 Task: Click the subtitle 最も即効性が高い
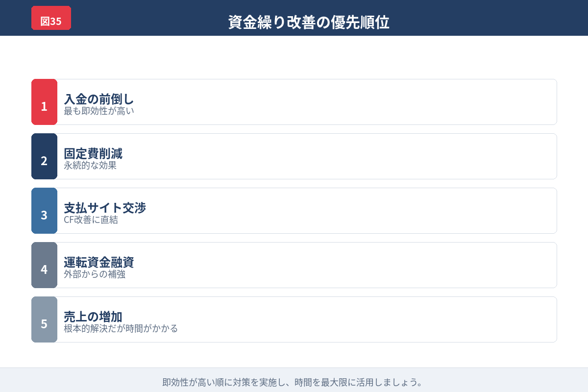point(99,111)
